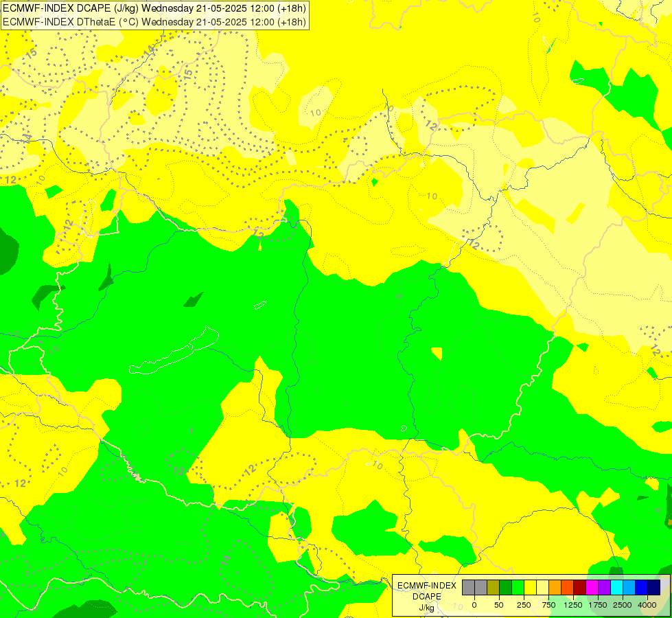This screenshot has width=672, height=618.
Task: Click the olive swatch in the DCAPE legend
Action: [x=494, y=587]
